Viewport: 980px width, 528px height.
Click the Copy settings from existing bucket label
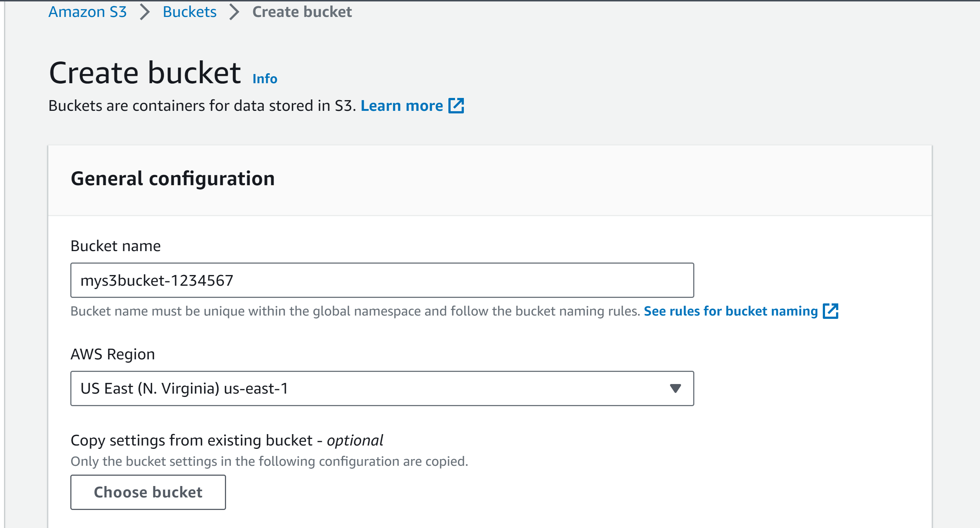227,440
